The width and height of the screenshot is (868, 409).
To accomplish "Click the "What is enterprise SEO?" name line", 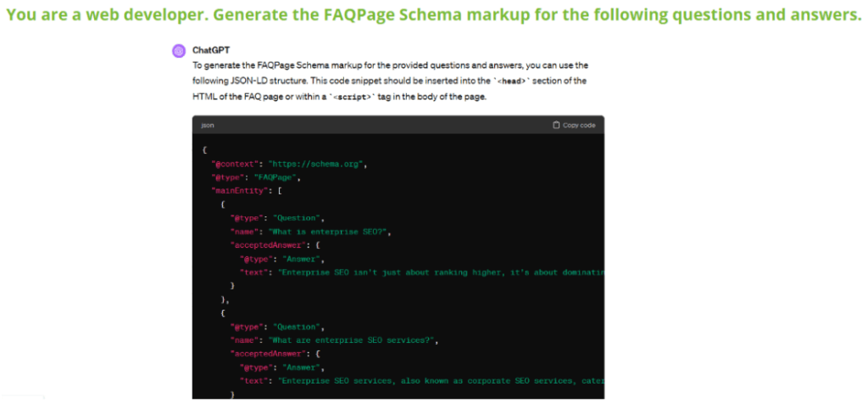I will pos(312,232).
